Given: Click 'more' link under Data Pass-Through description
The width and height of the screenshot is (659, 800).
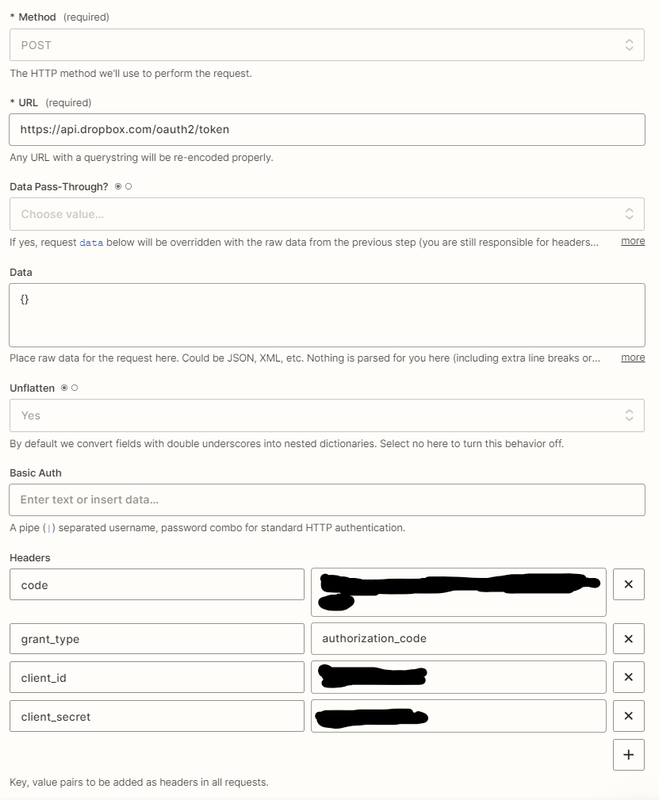Looking at the screenshot, I should [x=632, y=241].
